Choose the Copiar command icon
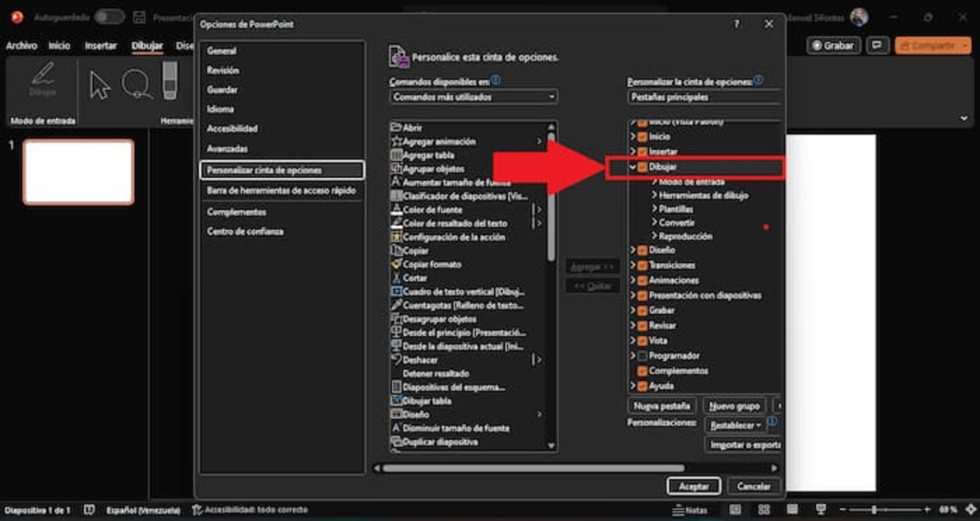 [x=396, y=251]
